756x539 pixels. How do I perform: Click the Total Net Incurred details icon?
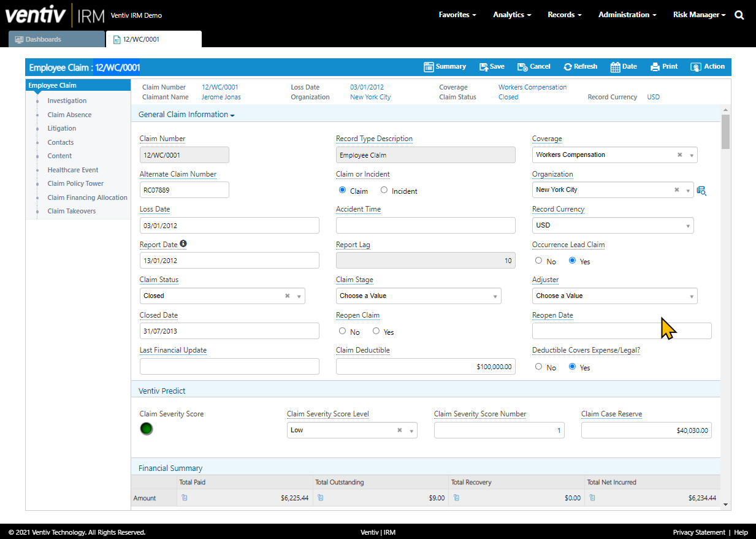tap(592, 498)
